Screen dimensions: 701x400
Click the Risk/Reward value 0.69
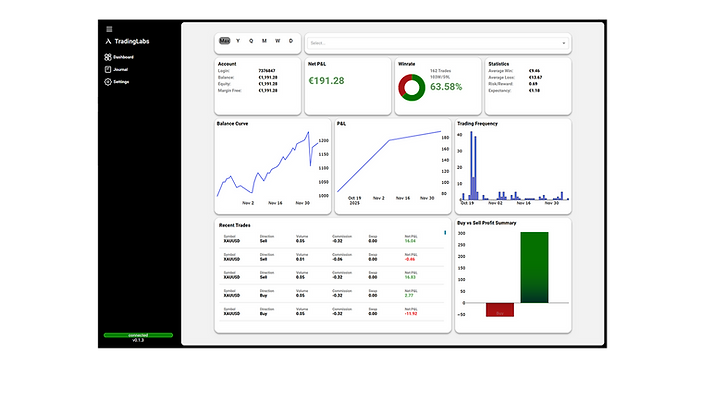533,84
